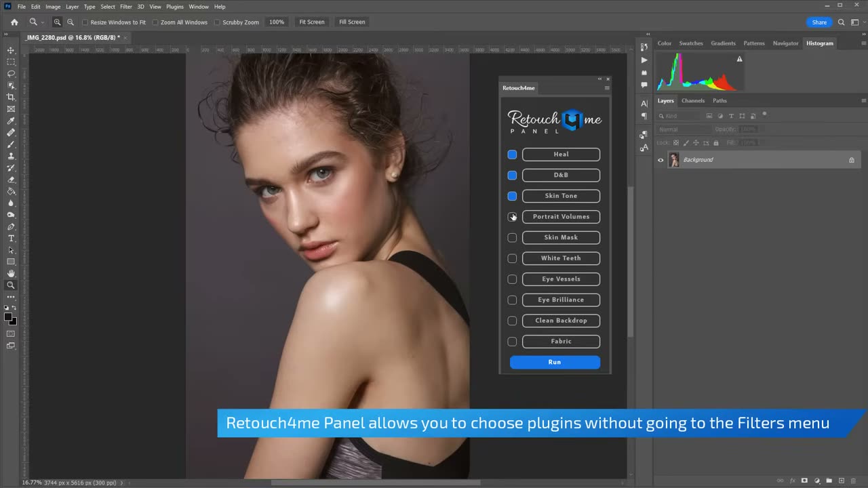
Task: Click the Home icon in options bar
Action: click(14, 22)
